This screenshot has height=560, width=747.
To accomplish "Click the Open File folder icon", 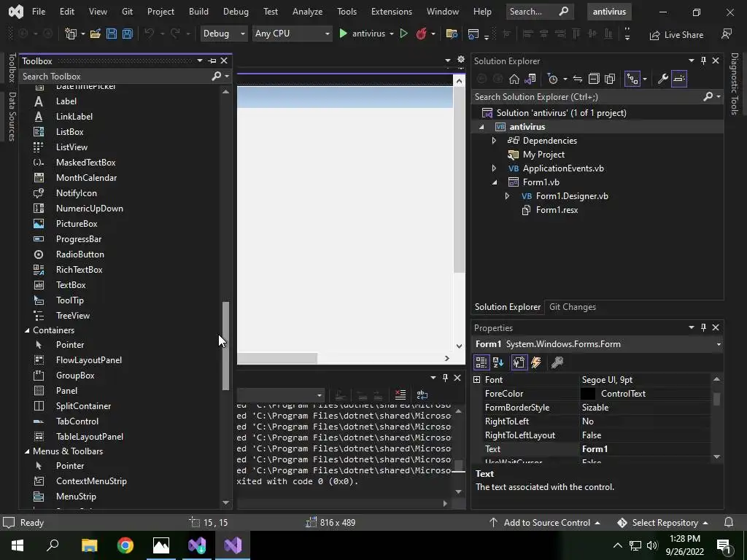I will [96, 34].
